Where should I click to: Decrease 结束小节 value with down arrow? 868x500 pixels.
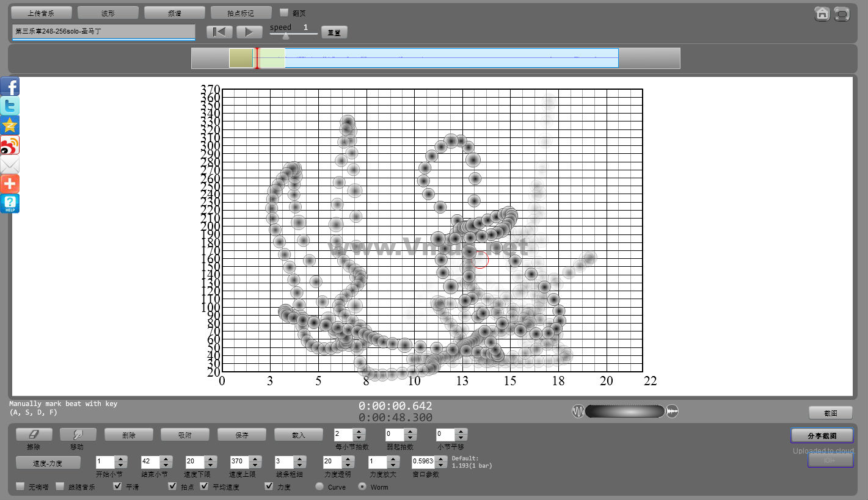pos(165,465)
